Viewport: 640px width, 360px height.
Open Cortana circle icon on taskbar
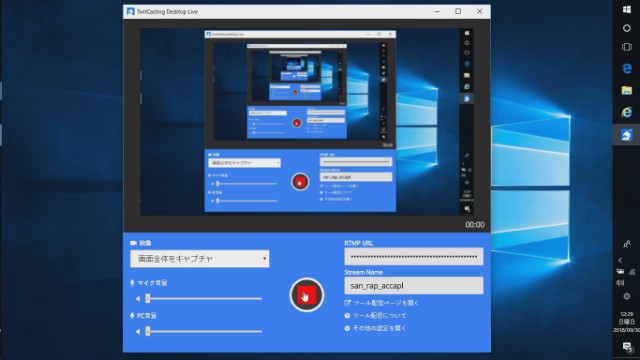(627, 28)
